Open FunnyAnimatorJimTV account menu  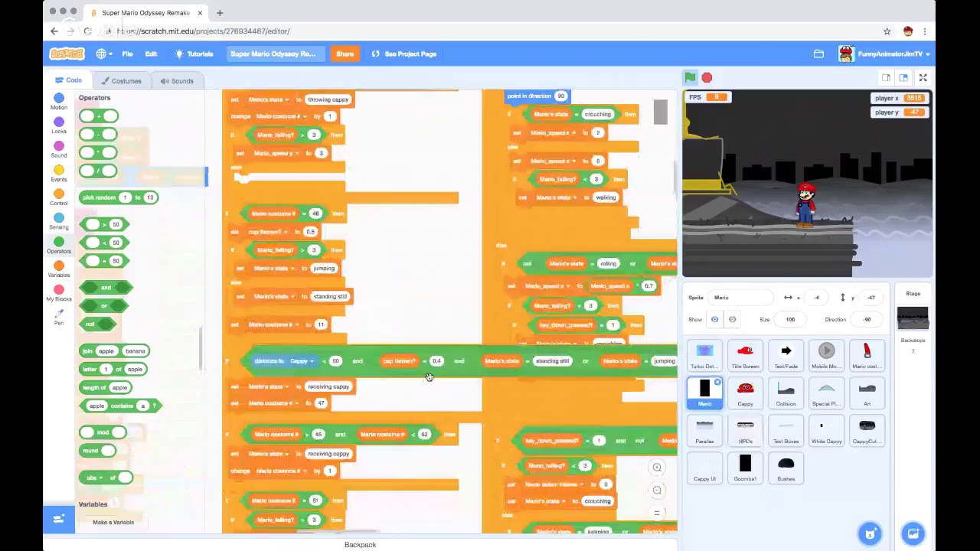click(884, 54)
